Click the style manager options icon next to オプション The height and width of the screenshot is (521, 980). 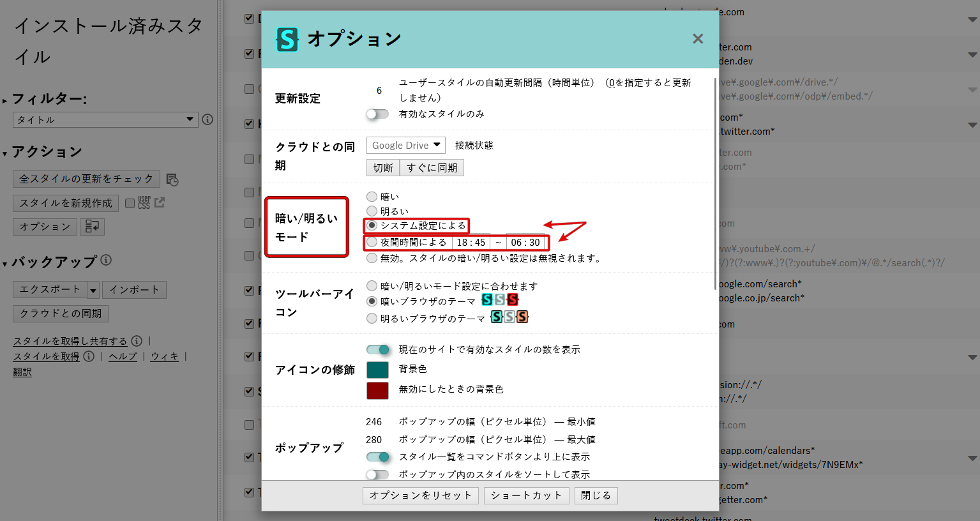93,227
